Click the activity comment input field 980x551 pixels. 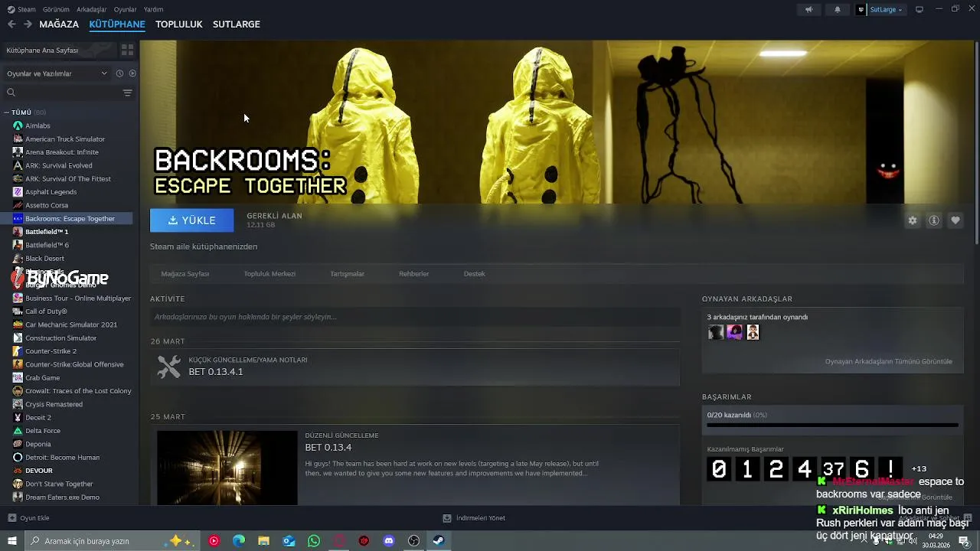pyautogui.click(x=415, y=317)
